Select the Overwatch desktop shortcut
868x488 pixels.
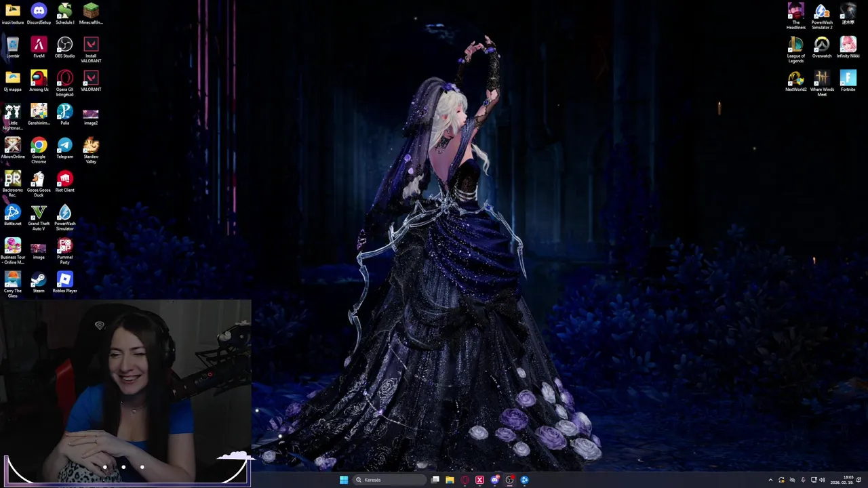[822, 47]
